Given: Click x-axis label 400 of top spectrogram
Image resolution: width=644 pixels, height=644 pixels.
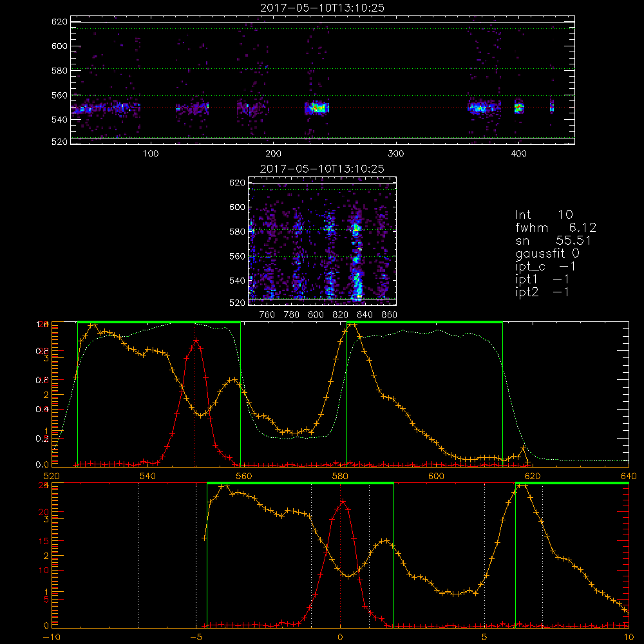Looking at the screenshot, I should pos(518,154).
